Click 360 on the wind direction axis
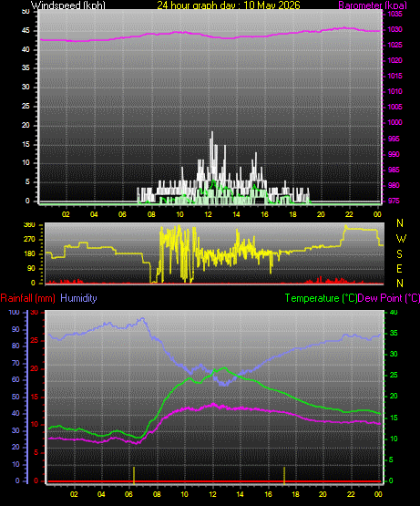The width and height of the screenshot is (420, 506). click(x=29, y=225)
